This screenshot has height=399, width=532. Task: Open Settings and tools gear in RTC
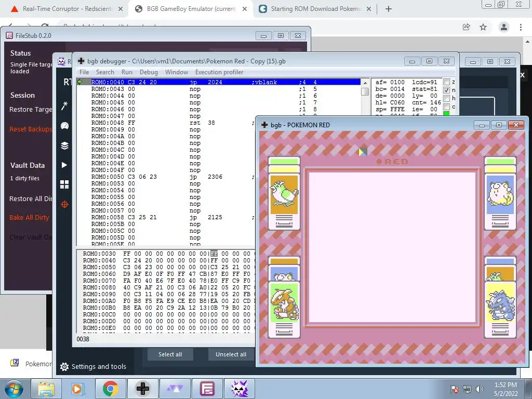pos(93,366)
